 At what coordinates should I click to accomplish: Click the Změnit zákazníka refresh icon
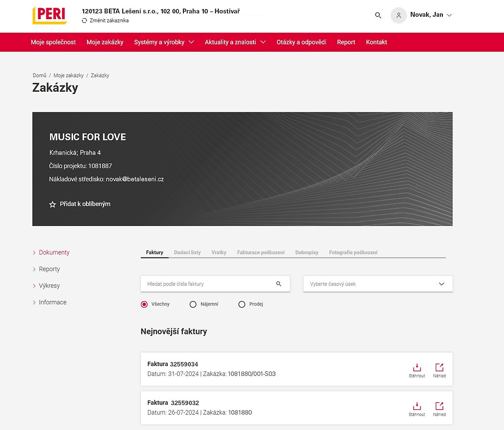pos(85,21)
